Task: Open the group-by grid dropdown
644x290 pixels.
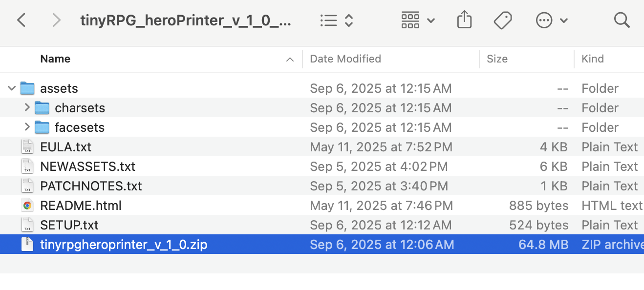Action: [x=418, y=20]
